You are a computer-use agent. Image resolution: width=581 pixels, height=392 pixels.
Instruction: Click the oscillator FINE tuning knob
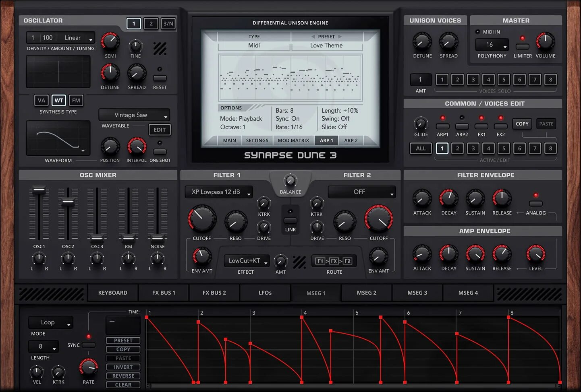pos(136,45)
